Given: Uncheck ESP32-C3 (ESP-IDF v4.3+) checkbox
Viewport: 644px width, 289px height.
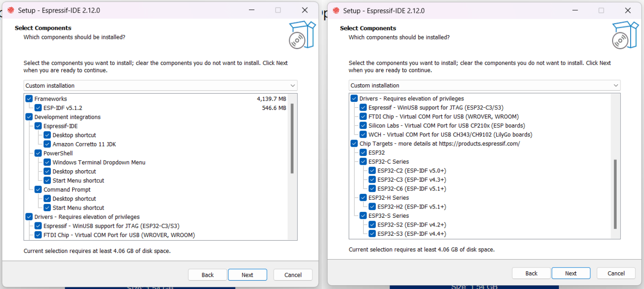Looking at the screenshot, I should pyautogui.click(x=372, y=180).
